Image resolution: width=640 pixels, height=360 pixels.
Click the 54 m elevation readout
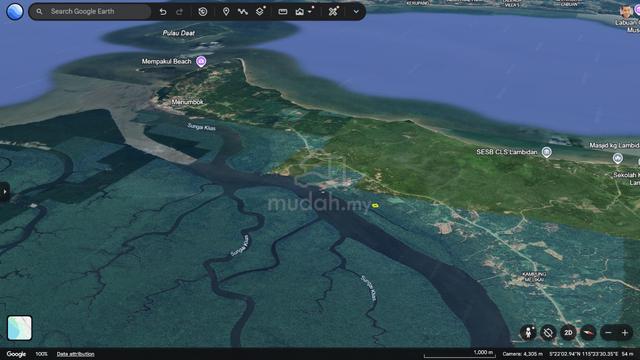[x=627, y=354]
